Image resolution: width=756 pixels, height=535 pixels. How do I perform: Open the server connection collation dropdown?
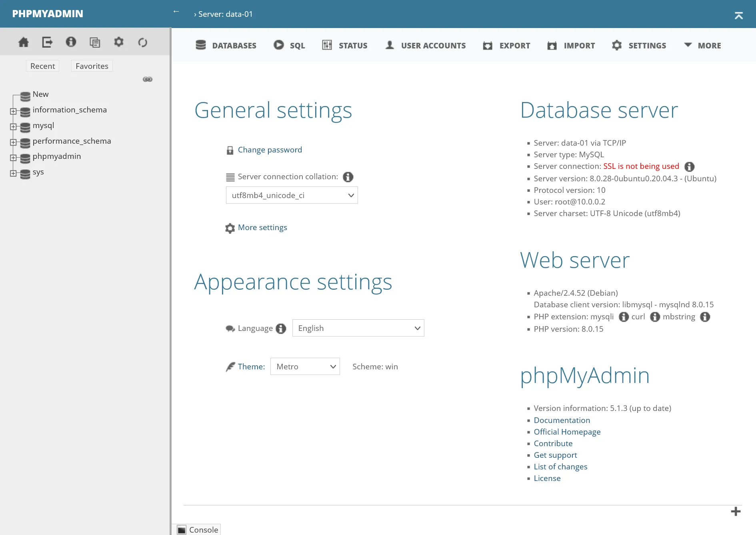coord(292,195)
